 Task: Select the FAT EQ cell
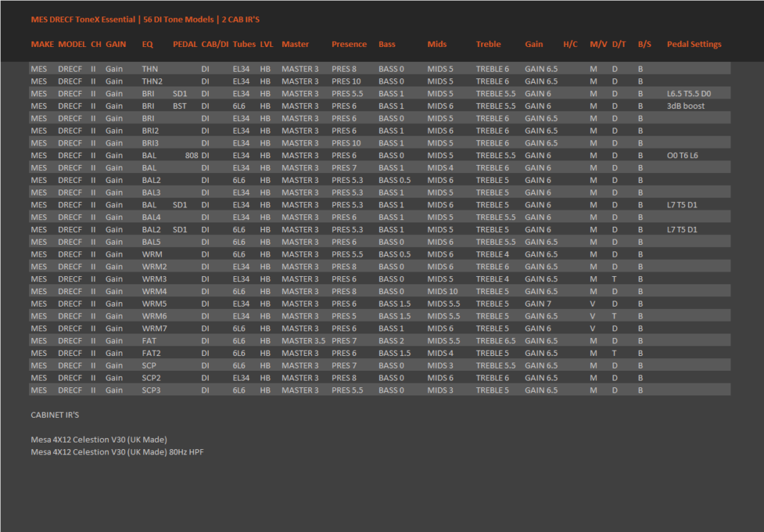(149, 341)
